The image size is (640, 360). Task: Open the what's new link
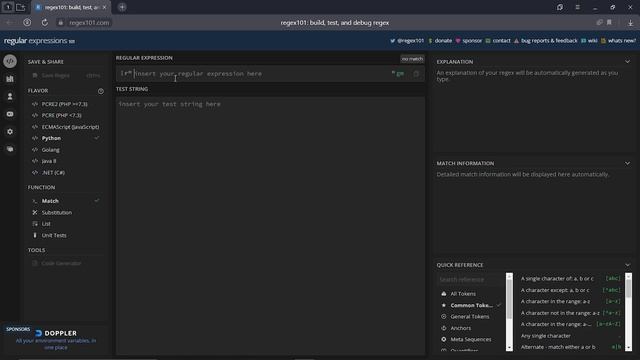click(x=618, y=41)
